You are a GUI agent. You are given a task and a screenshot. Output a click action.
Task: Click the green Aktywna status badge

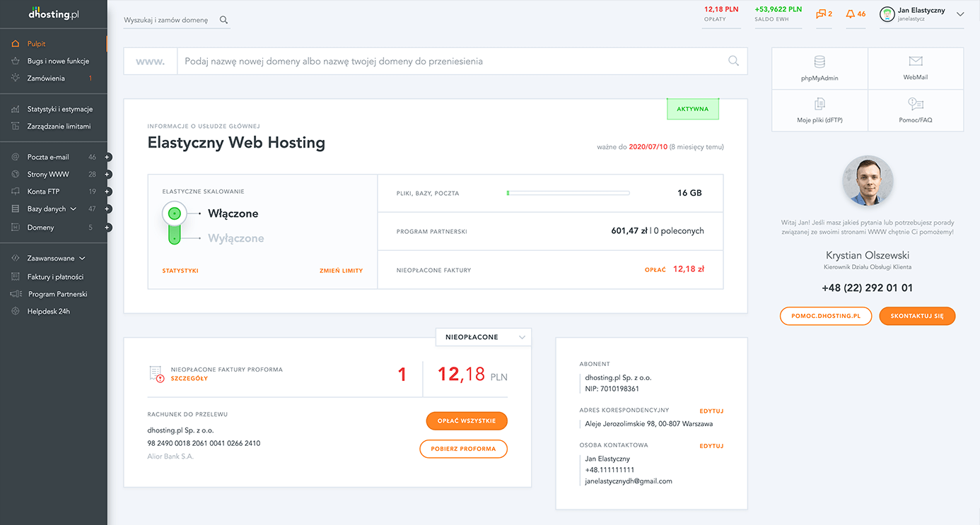pyautogui.click(x=693, y=109)
